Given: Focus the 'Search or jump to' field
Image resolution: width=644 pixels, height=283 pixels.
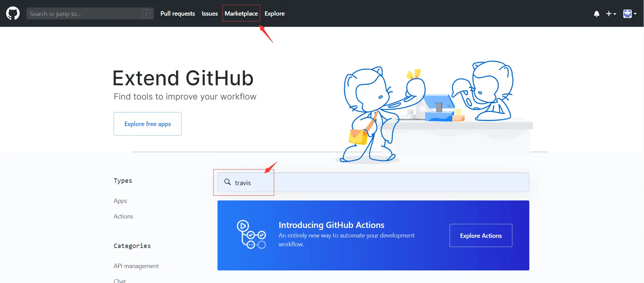Looking at the screenshot, I should pyautogui.click(x=85, y=14).
